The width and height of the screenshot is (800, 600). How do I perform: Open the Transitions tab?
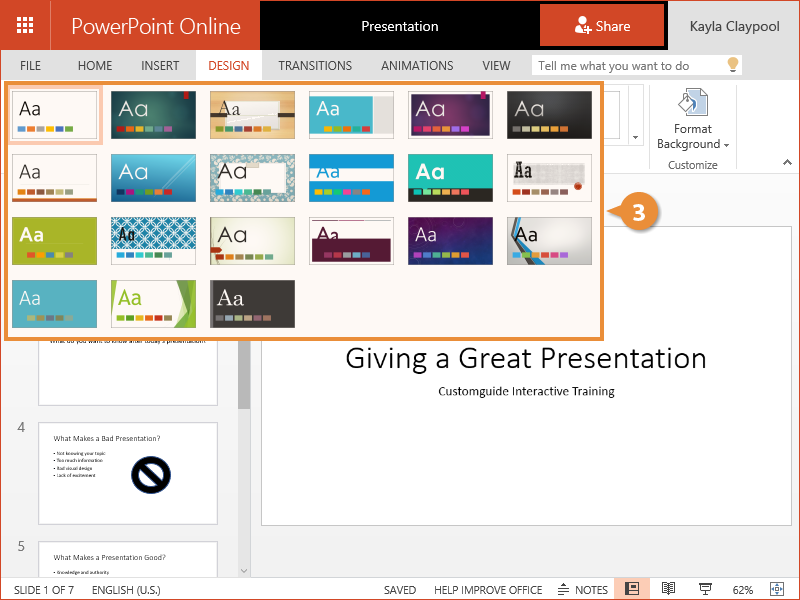point(315,66)
